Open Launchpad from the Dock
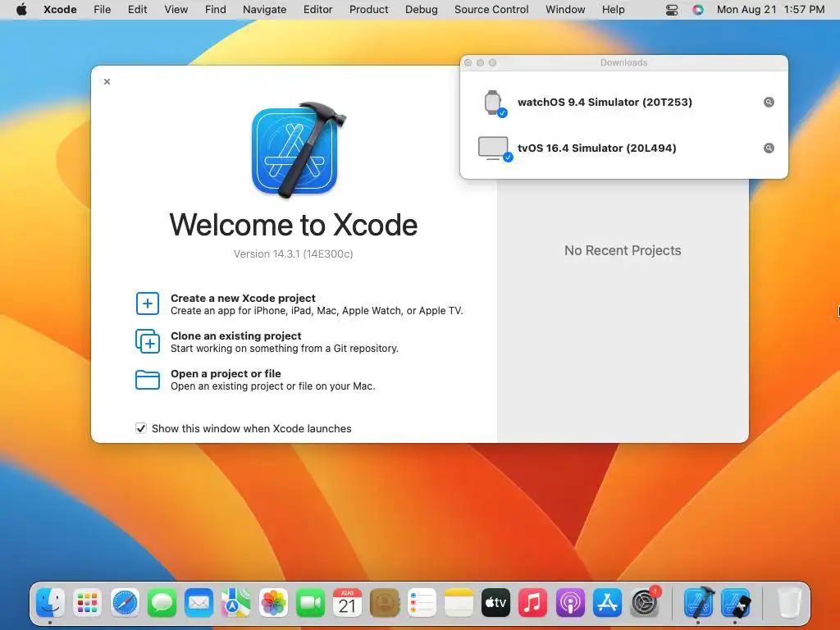This screenshot has height=630, width=840. 87,603
